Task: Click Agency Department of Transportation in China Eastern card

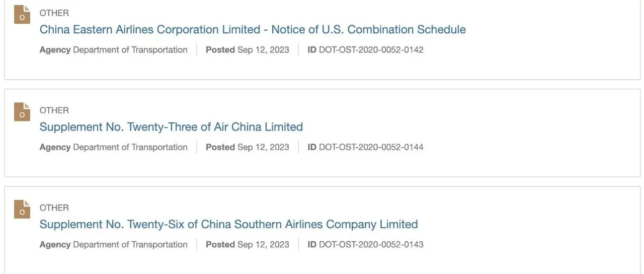Action: point(114,50)
